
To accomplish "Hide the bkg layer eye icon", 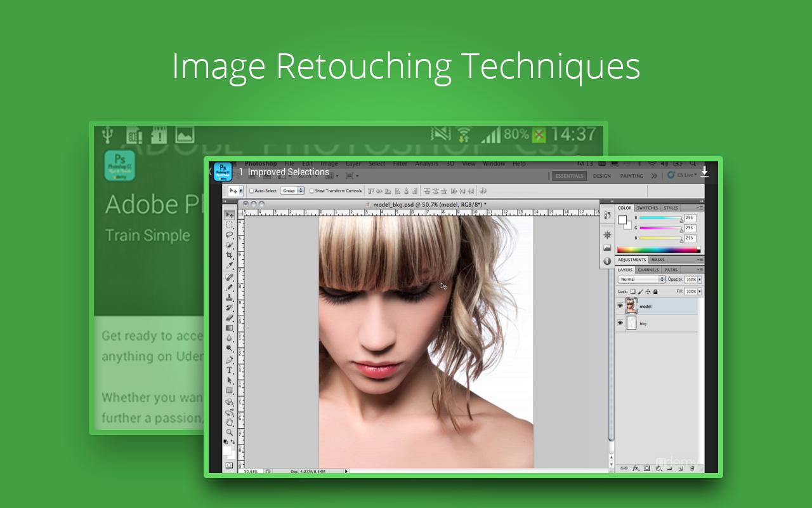I will point(620,323).
